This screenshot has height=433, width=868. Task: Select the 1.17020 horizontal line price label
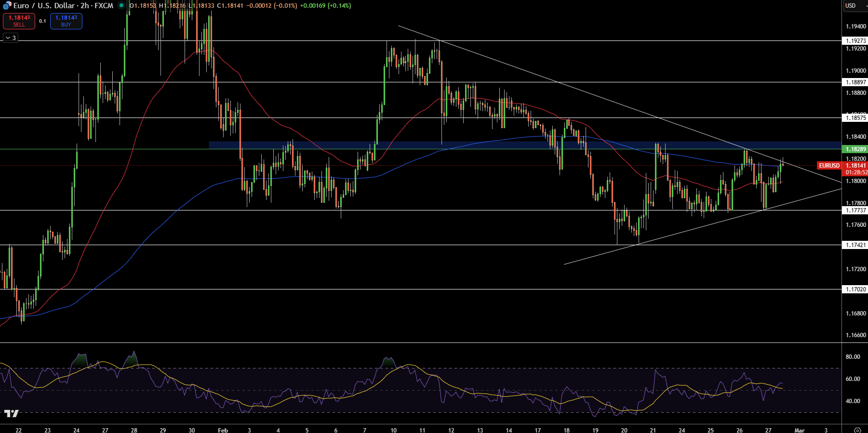click(x=855, y=289)
